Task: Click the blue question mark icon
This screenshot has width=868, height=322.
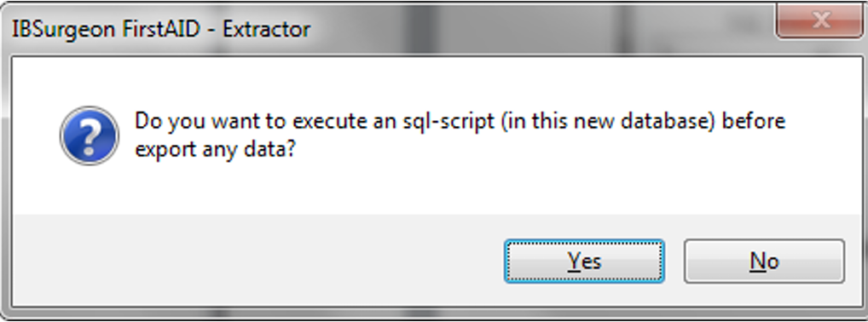Action: [90, 136]
